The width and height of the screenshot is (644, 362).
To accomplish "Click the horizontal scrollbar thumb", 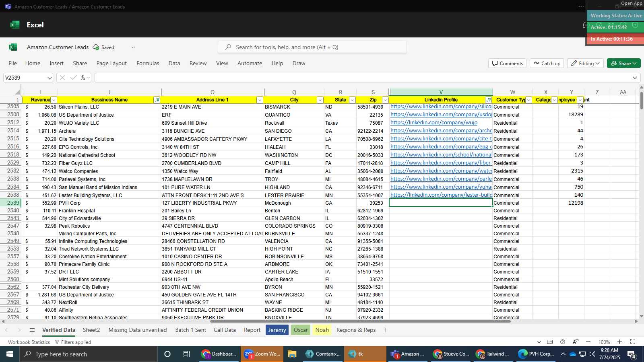I will click(x=360, y=321).
